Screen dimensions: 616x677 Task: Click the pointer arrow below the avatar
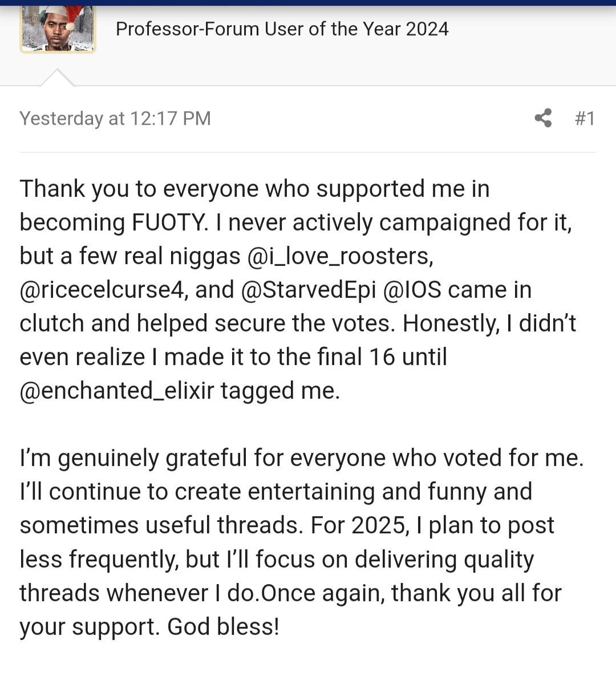[x=57, y=78]
